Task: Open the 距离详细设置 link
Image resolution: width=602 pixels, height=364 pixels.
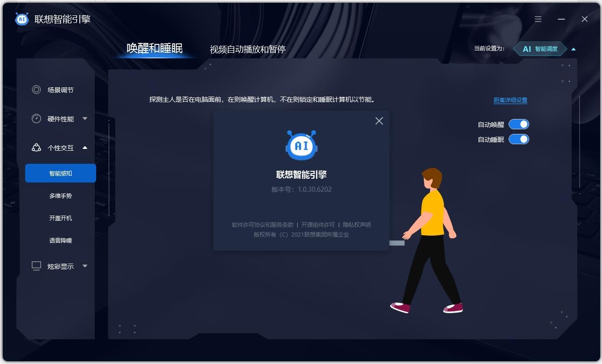Action: [511, 100]
